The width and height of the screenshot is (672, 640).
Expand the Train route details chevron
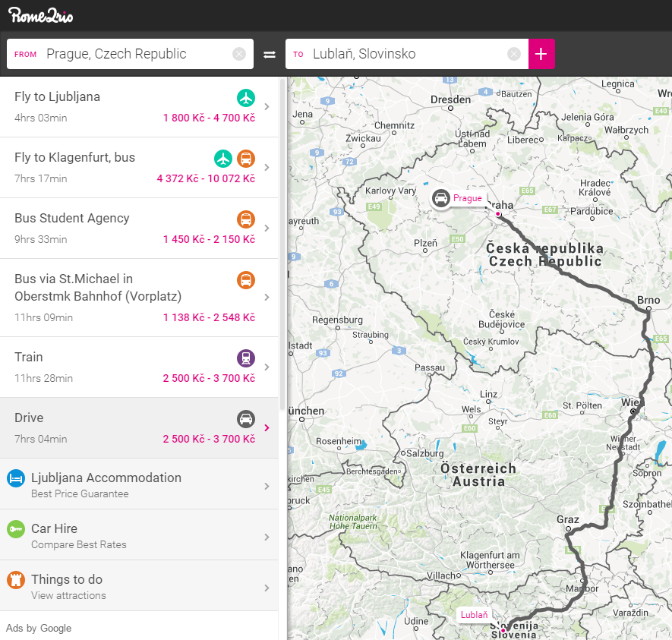point(267,367)
